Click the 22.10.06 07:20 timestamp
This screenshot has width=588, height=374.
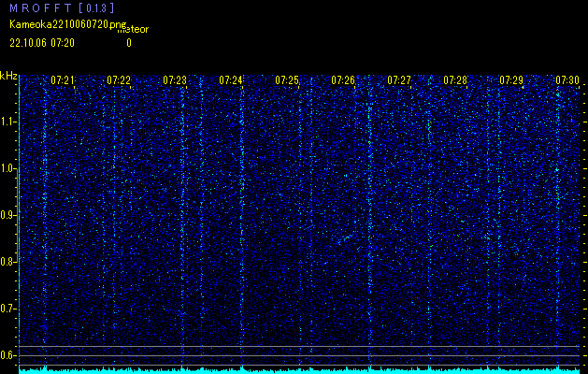click(x=42, y=43)
